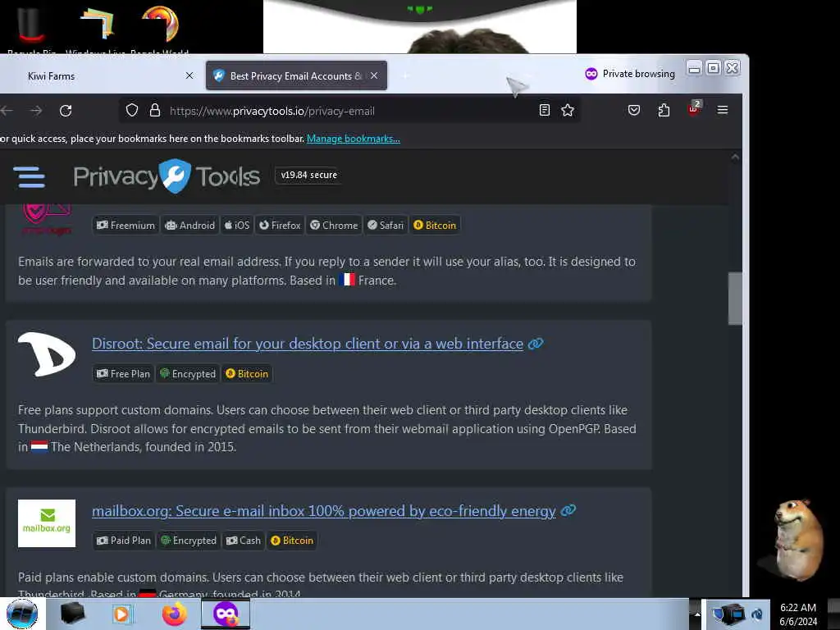This screenshot has height=630, width=840.
Task: Click the Chrome tag
Action: [334, 226]
